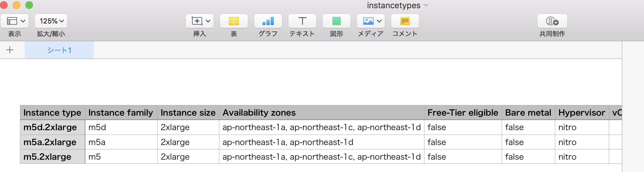644x172 pixels.
Task: Insert a chart using the グラフ icon
Action: click(x=268, y=21)
